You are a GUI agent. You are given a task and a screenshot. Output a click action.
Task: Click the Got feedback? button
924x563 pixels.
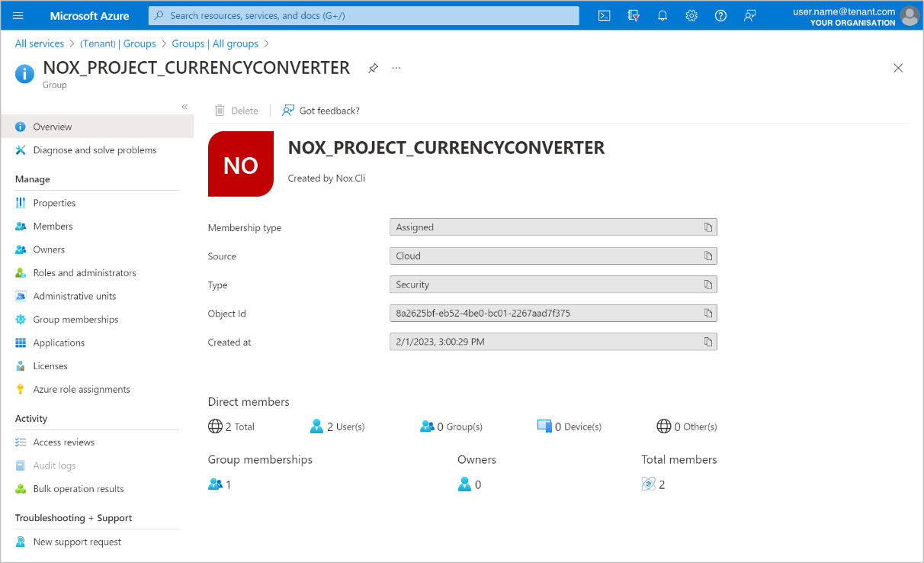coord(321,111)
